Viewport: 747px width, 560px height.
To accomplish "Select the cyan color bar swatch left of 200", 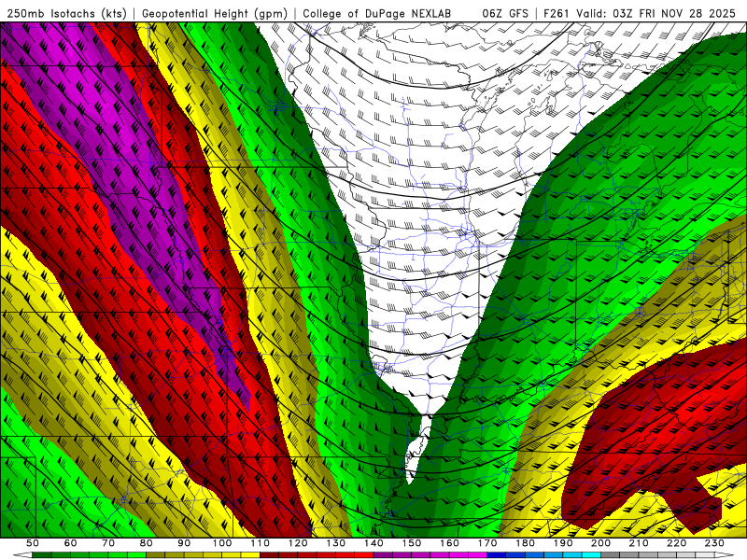I will [x=592, y=554].
